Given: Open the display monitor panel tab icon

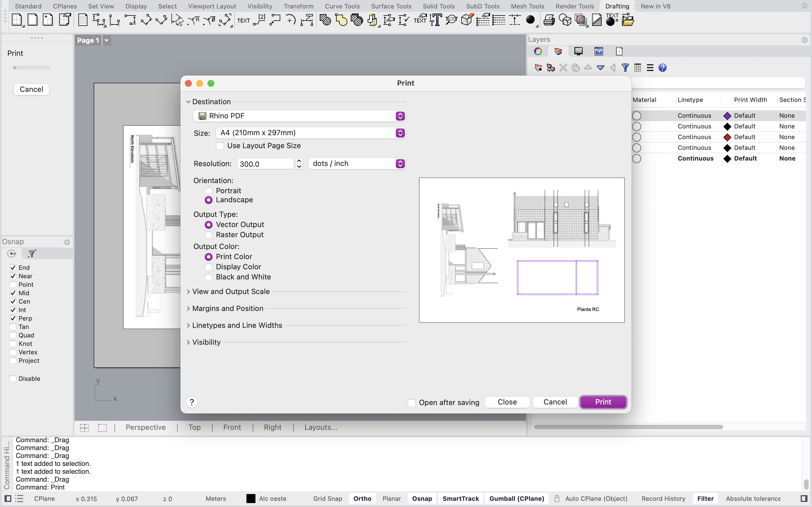Looking at the screenshot, I should point(578,51).
